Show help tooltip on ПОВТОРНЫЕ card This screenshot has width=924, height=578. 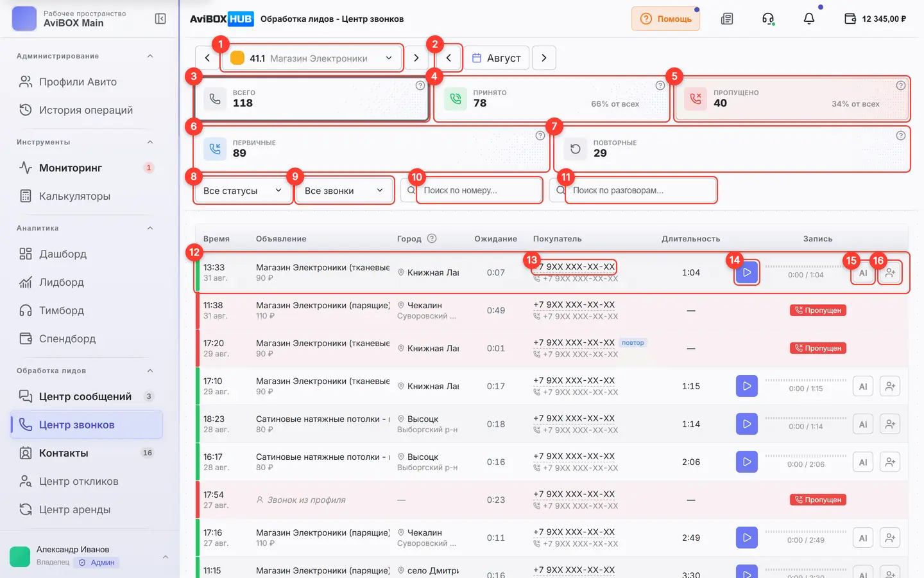(901, 136)
